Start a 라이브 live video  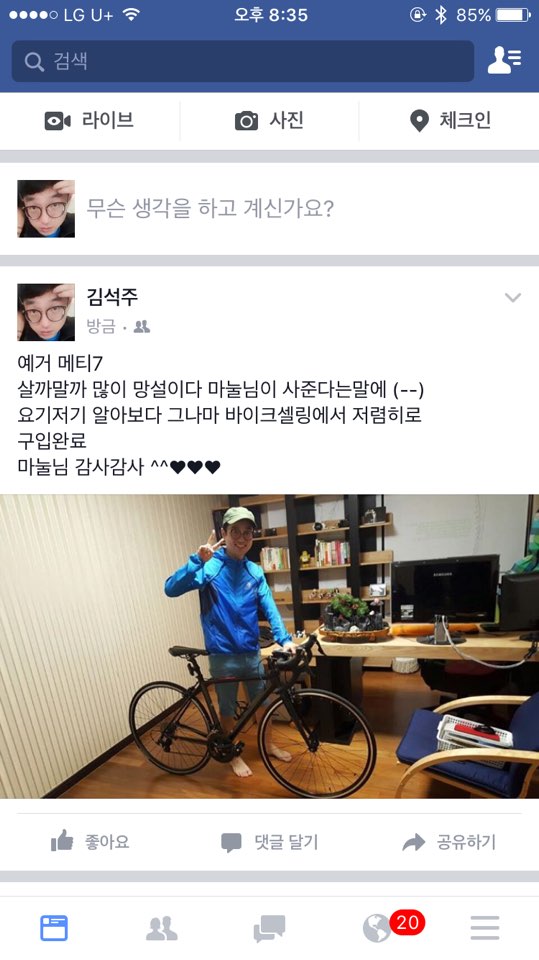89,121
